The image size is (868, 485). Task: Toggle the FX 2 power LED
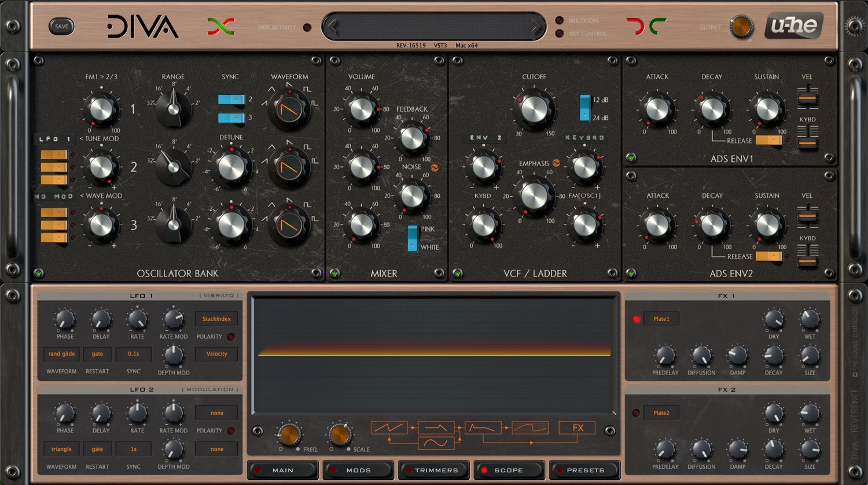tap(637, 413)
